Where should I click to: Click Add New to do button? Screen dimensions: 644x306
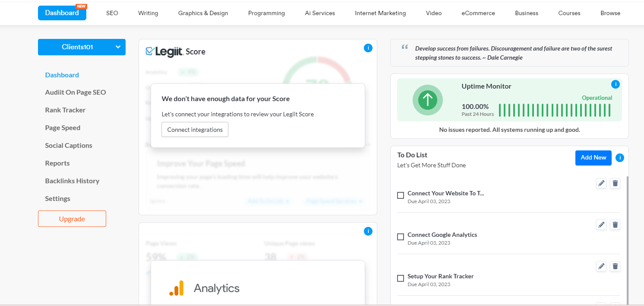593,158
